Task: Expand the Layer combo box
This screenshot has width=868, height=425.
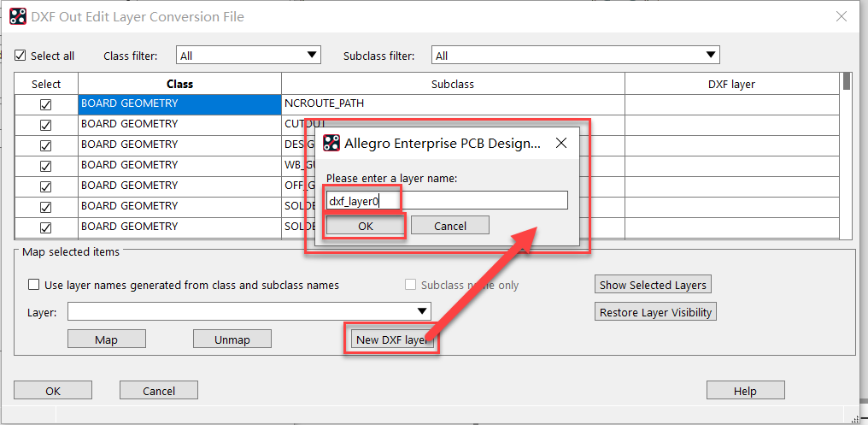Action: pyautogui.click(x=249, y=311)
